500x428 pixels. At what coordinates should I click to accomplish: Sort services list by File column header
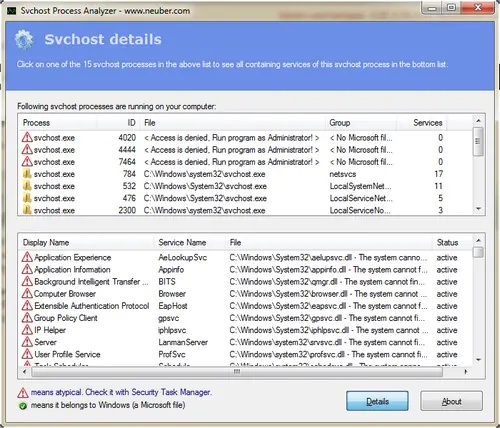point(329,242)
